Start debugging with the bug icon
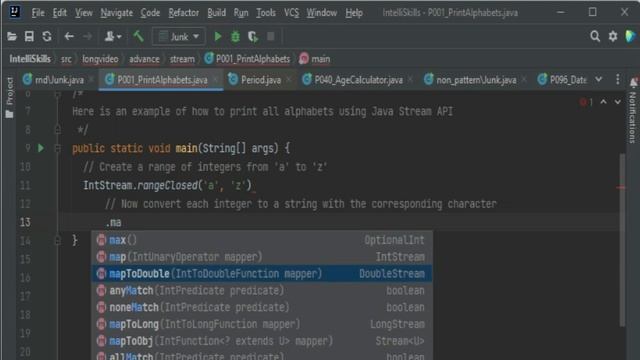Image resolution: width=640 pixels, height=360 pixels. (x=236, y=37)
